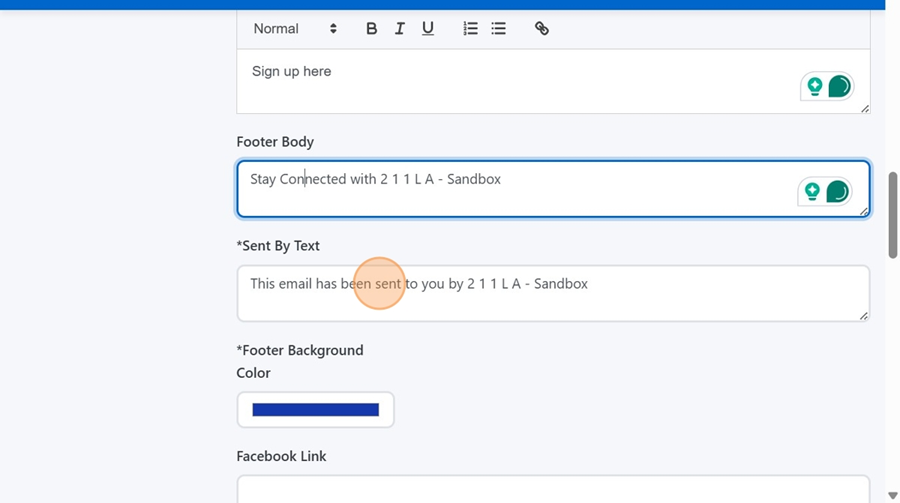Screen dimensions: 900x503
Task: Insert a numbered list
Action: pyautogui.click(x=470, y=29)
